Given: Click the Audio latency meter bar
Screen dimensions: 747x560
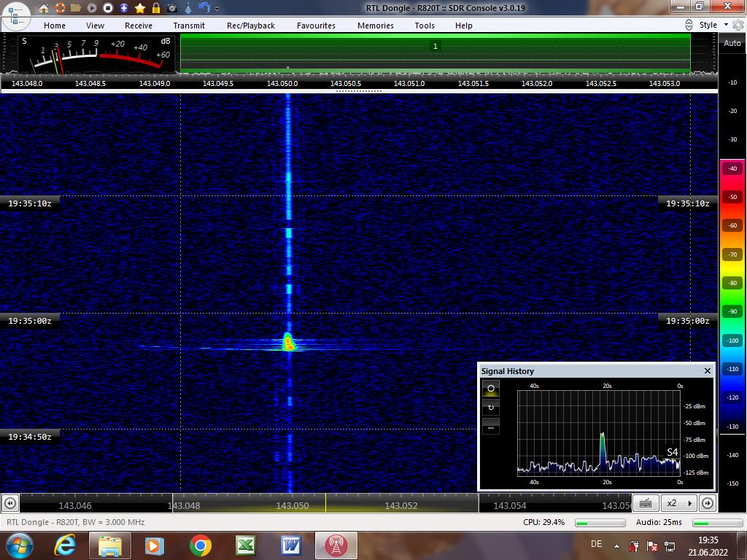Looking at the screenshot, I should tap(718, 523).
